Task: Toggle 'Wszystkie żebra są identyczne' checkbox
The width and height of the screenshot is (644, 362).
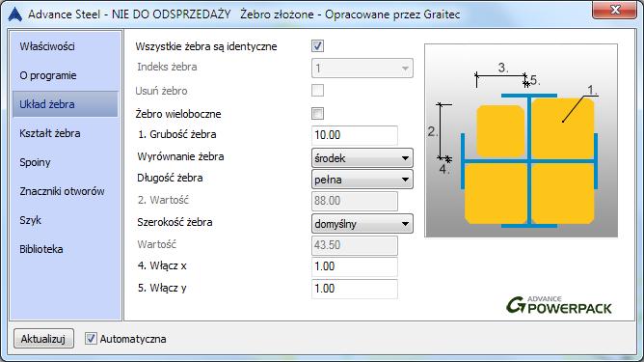Action: (x=317, y=45)
